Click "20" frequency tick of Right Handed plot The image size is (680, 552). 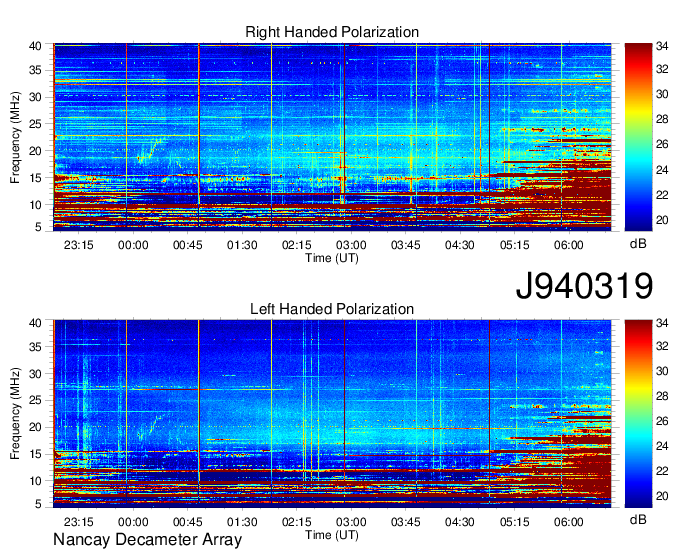35,151
